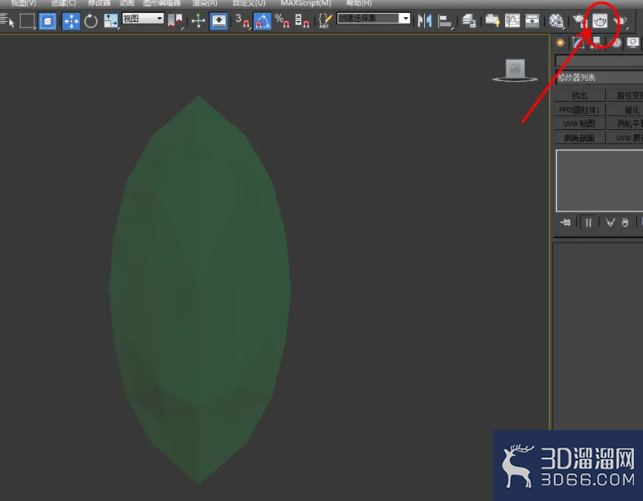Image resolution: width=643 pixels, height=501 pixels.
Task: Click Select and Manipulate icon
Action: pos(198,21)
